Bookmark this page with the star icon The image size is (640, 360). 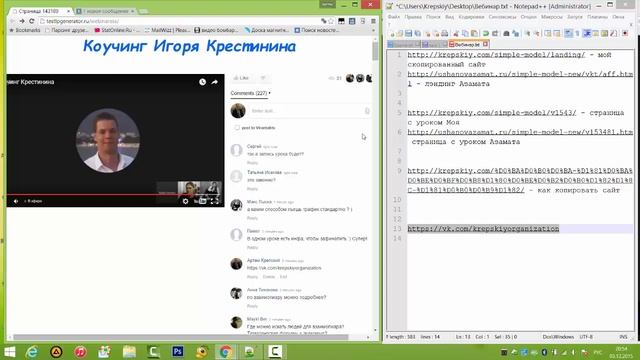pyautogui.click(x=331, y=21)
